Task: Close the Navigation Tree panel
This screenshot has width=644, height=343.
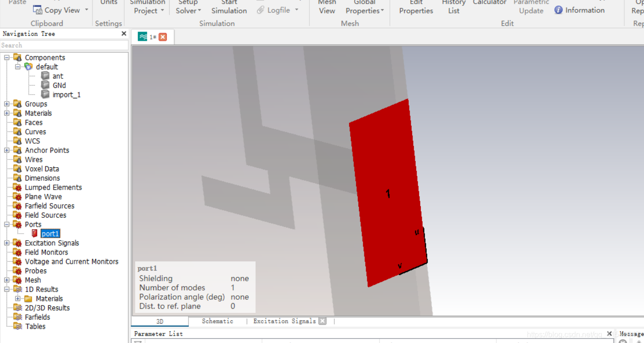Action: [124, 33]
